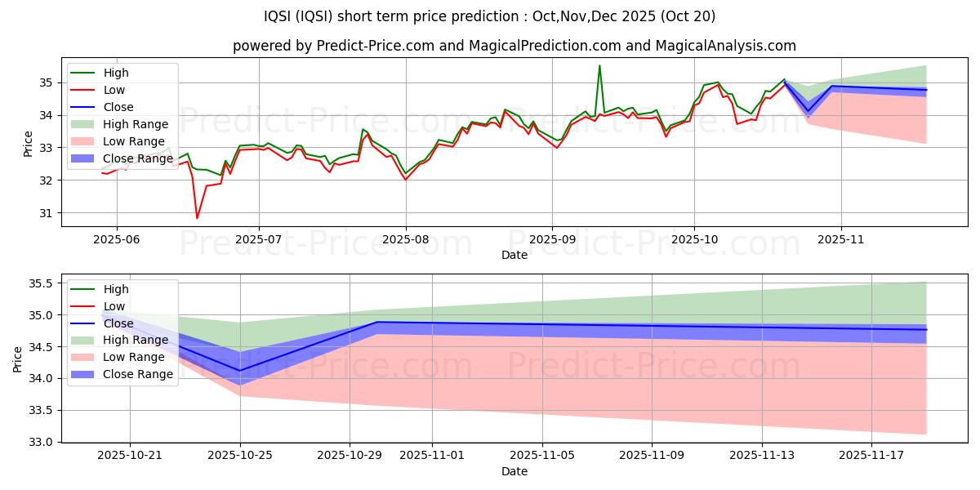The width and height of the screenshot is (980, 490).
Task: Click the Price axis label of bottom chart
Action: coord(19,359)
